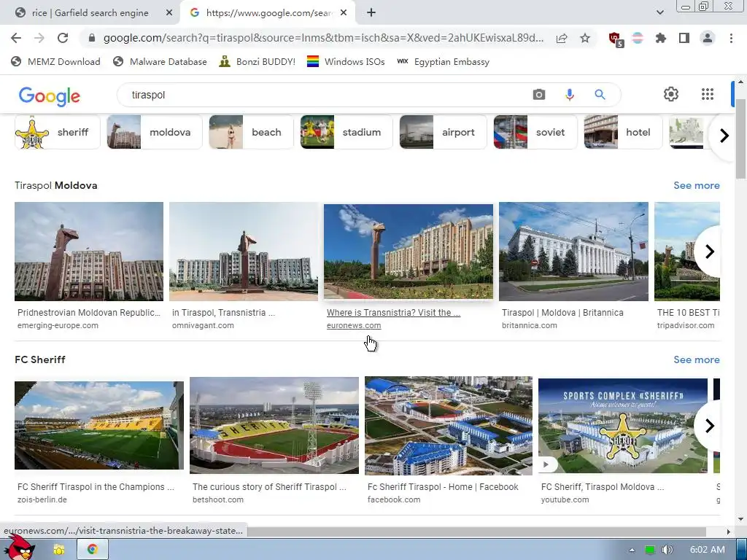The width and height of the screenshot is (747, 560).
Task: Open the youtube.com Sports Complex Sheriff video
Action: pos(623,426)
